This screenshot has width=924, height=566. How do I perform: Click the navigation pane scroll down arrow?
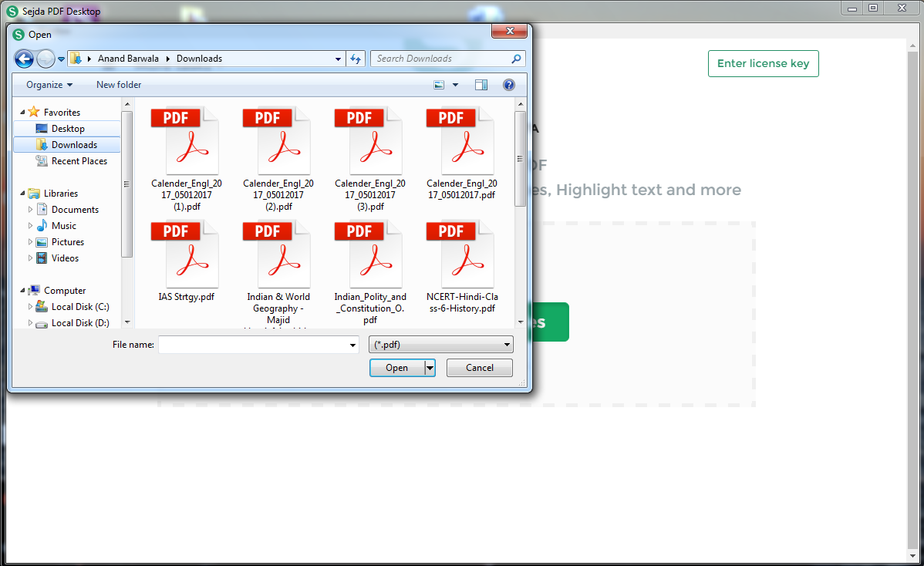click(127, 322)
